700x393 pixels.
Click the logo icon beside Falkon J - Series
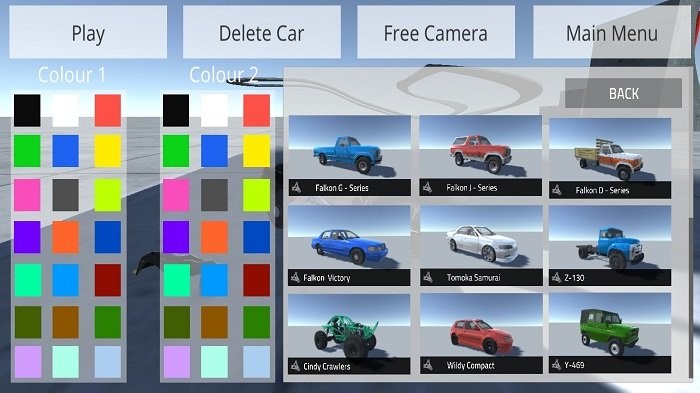[427, 188]
